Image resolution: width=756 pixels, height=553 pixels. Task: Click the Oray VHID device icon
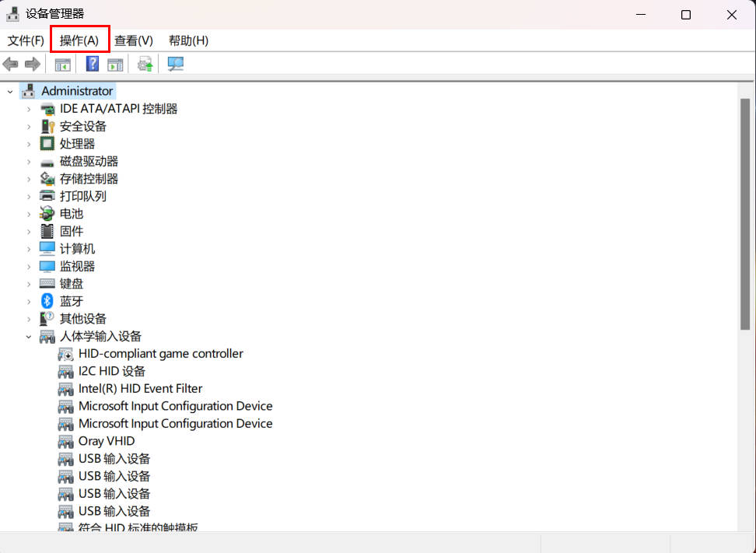[65, 442]
